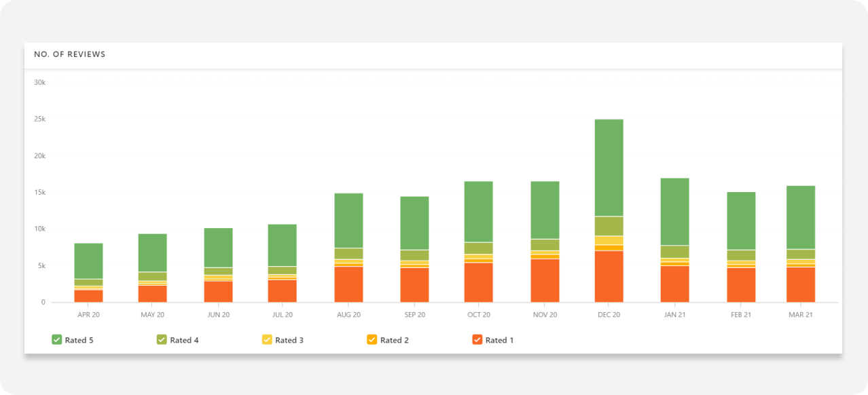Select the NOV 20 Rated 1 orange segment
Viewport: 868px width, 395px height.
[x=545, y=280]
